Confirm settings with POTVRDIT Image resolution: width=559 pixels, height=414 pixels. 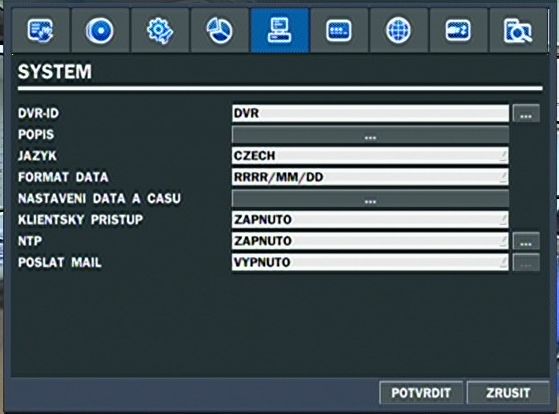[421, 393]
